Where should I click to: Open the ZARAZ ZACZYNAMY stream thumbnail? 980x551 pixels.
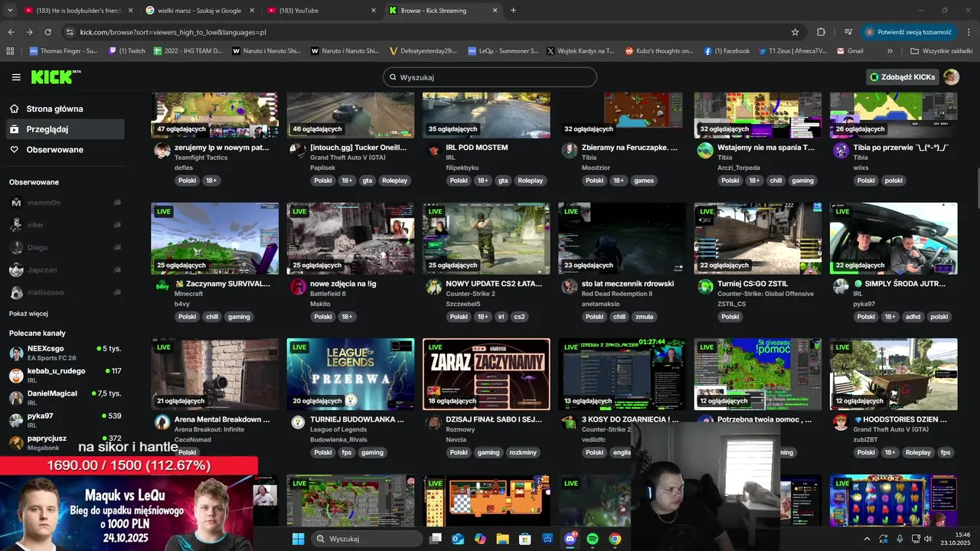pos(486,374)
